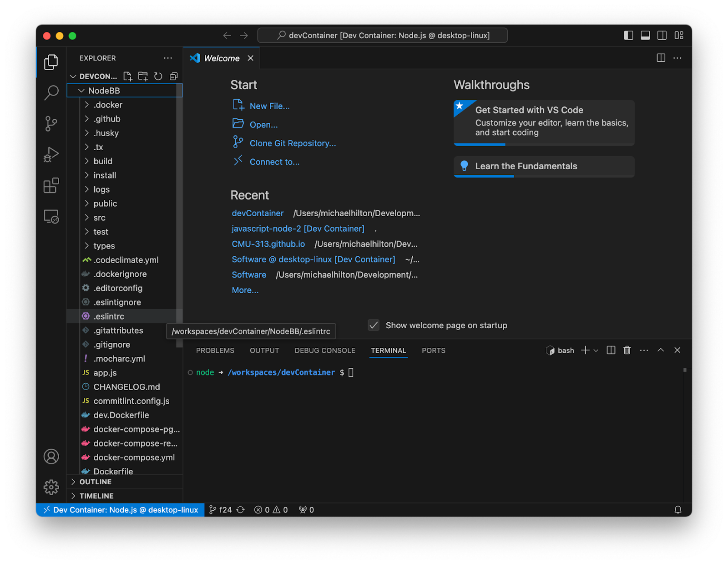728x564 pixels.
Task: Synchronize changes icon in status bar
Action: (240, 510)
